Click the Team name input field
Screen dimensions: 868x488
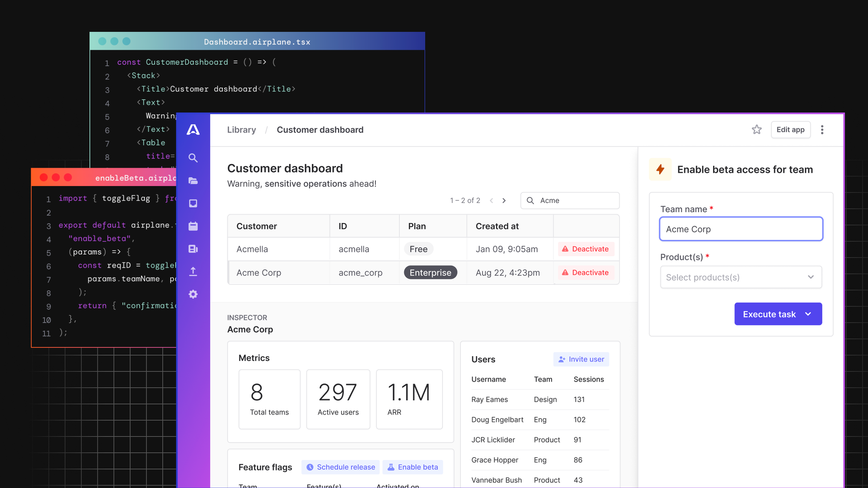(x=740, y=228)
